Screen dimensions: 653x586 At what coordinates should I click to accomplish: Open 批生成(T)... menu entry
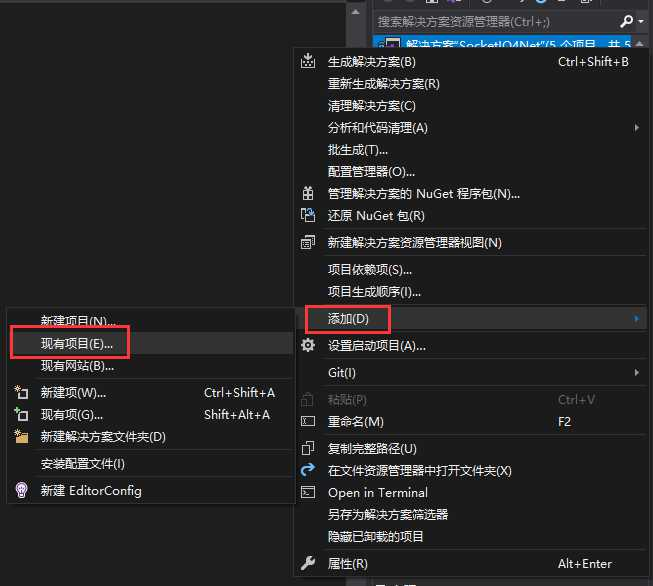(x=471, y=150)
